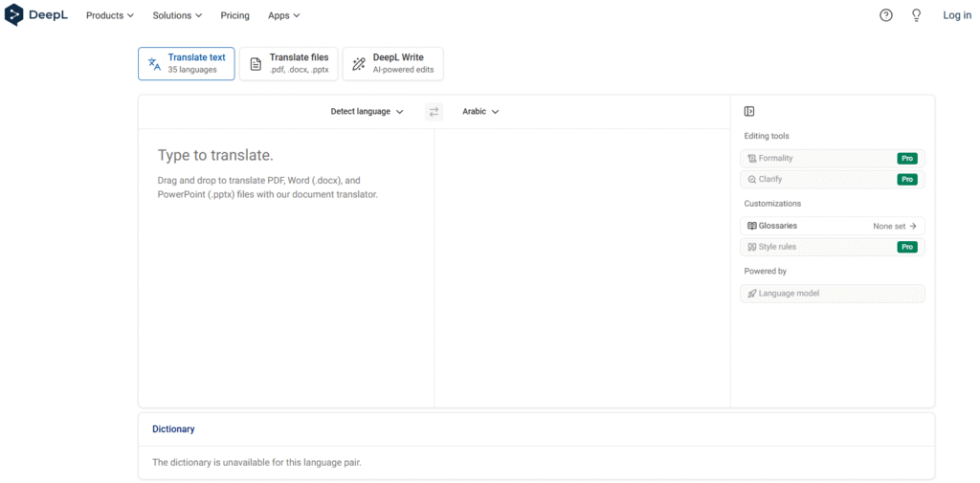Open the Products menu

(x=109, y=15)
